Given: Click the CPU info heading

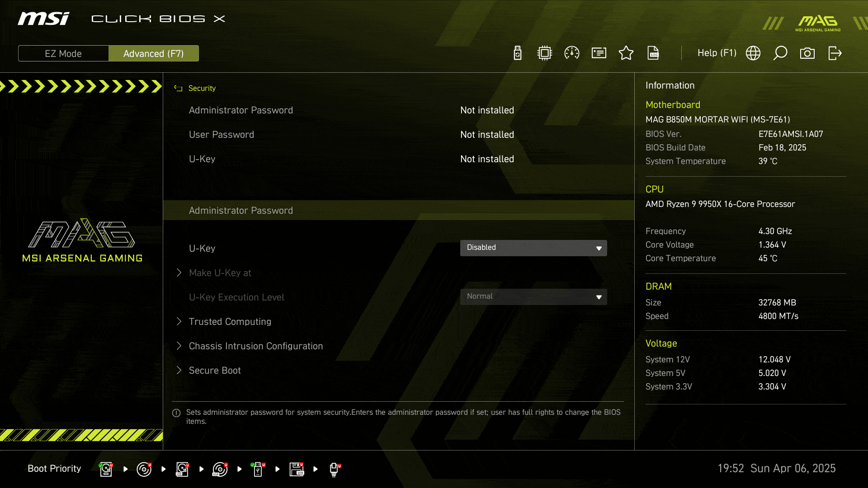Looking at the screenshot, I should click(x=654, y=189).
